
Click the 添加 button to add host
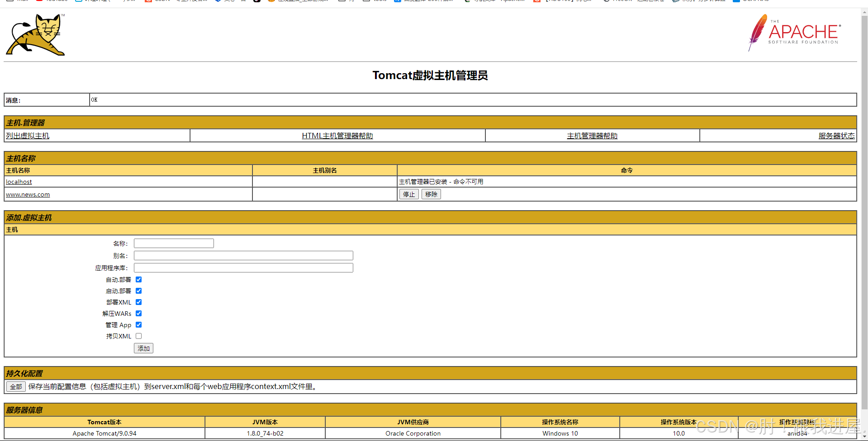(143, 348)
